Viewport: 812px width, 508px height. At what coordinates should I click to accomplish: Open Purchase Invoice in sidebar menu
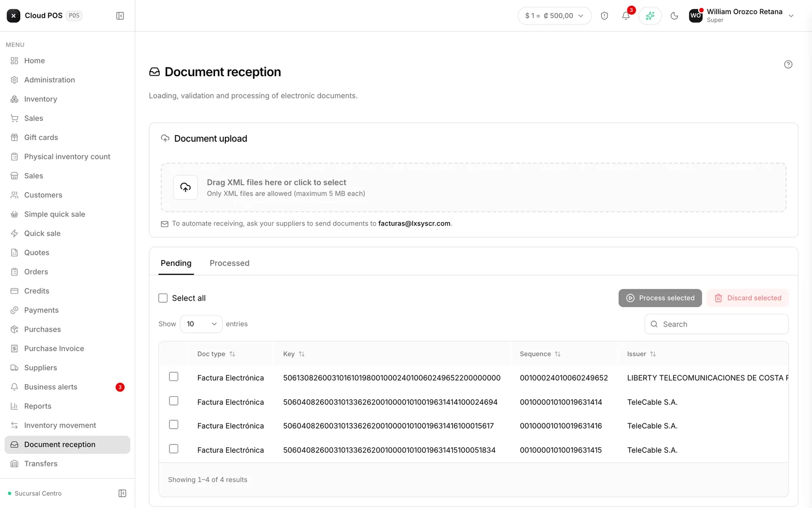coord(67,348)
